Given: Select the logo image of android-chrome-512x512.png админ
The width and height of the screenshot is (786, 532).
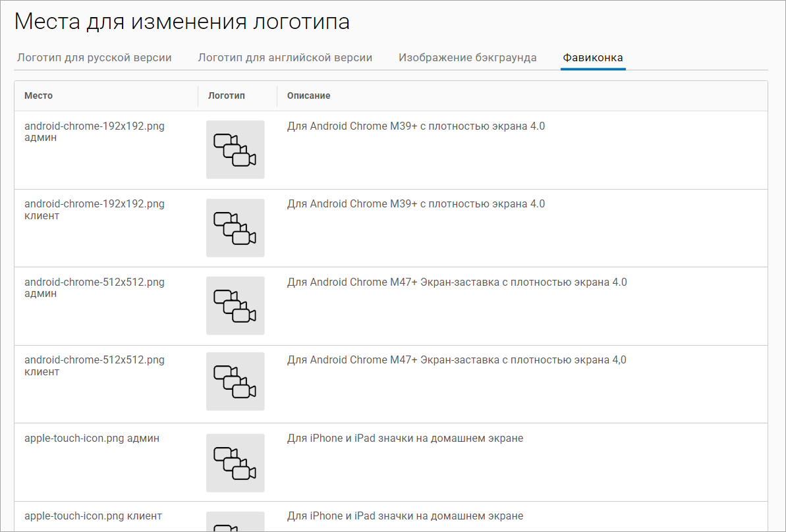Looking at the screenshot, I should 235,306.
